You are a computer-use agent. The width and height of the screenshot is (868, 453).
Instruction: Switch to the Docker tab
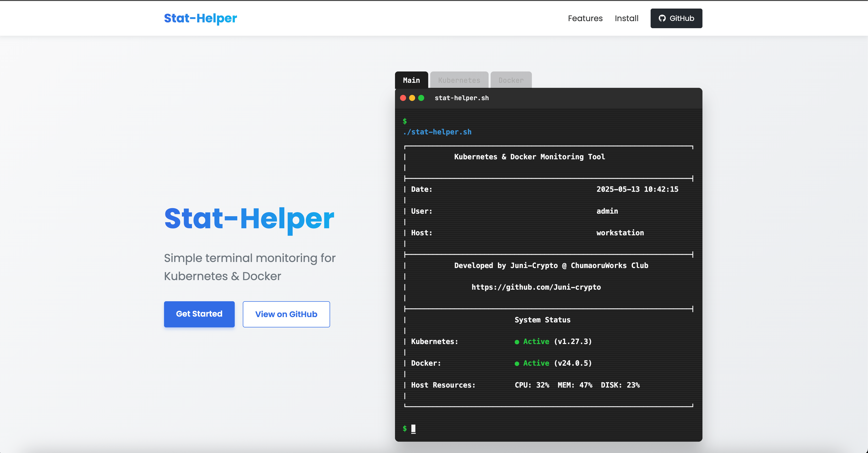click(x=511, y=80)
